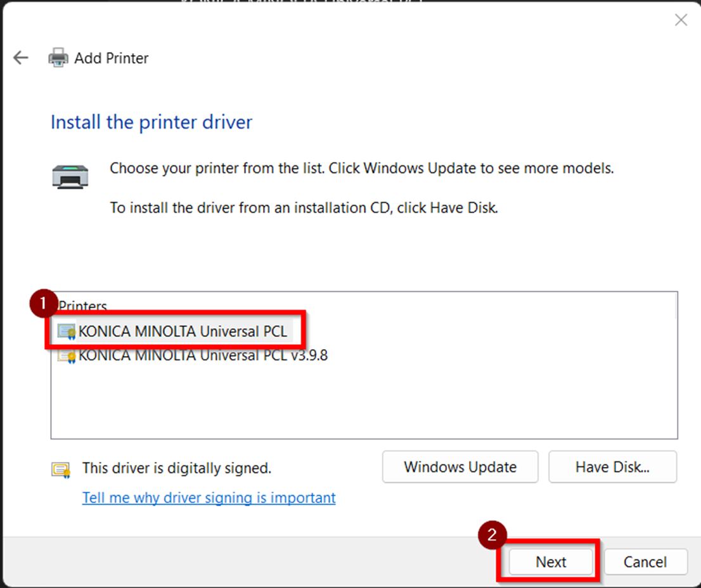
Task: Select KONICA MINOLTA Universal PCL v3.9.8
Action: point(203,356)
